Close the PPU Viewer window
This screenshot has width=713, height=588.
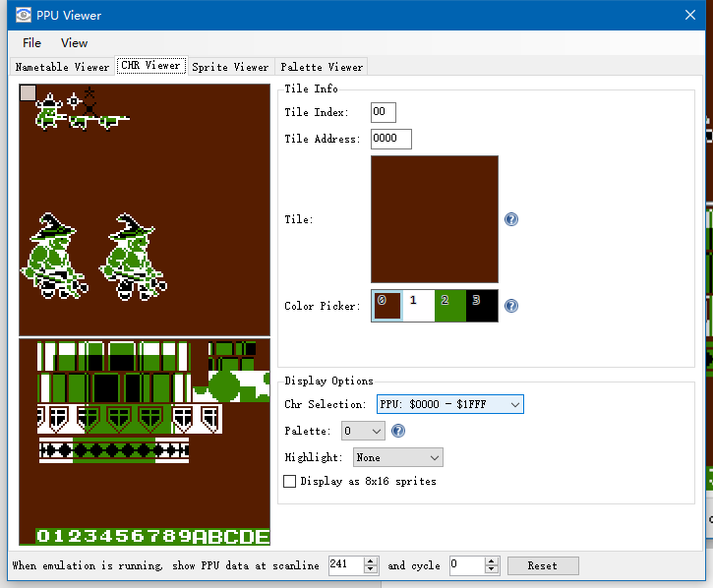(689, 15)
